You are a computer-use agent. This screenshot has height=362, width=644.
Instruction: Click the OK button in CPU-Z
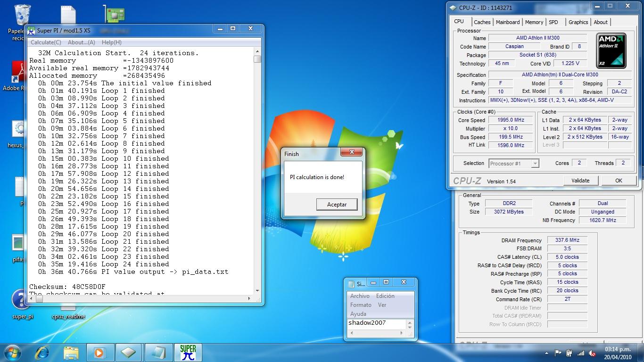[619, 181]
